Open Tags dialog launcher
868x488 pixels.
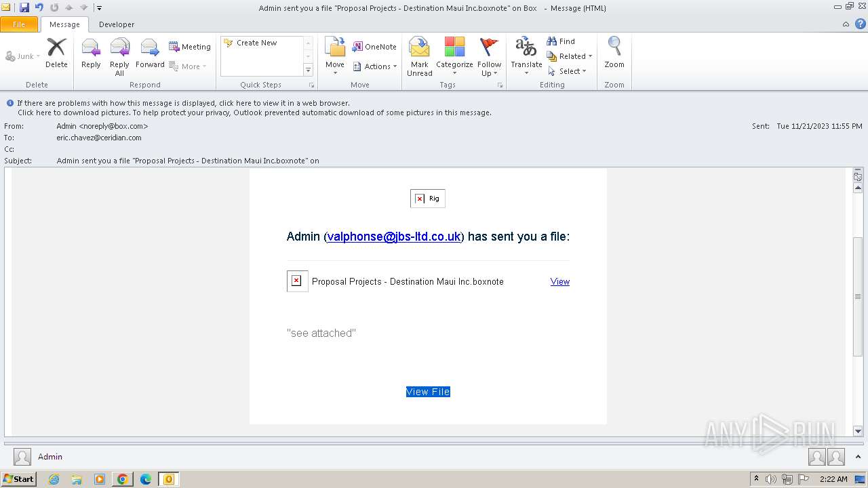coord(500,85)
